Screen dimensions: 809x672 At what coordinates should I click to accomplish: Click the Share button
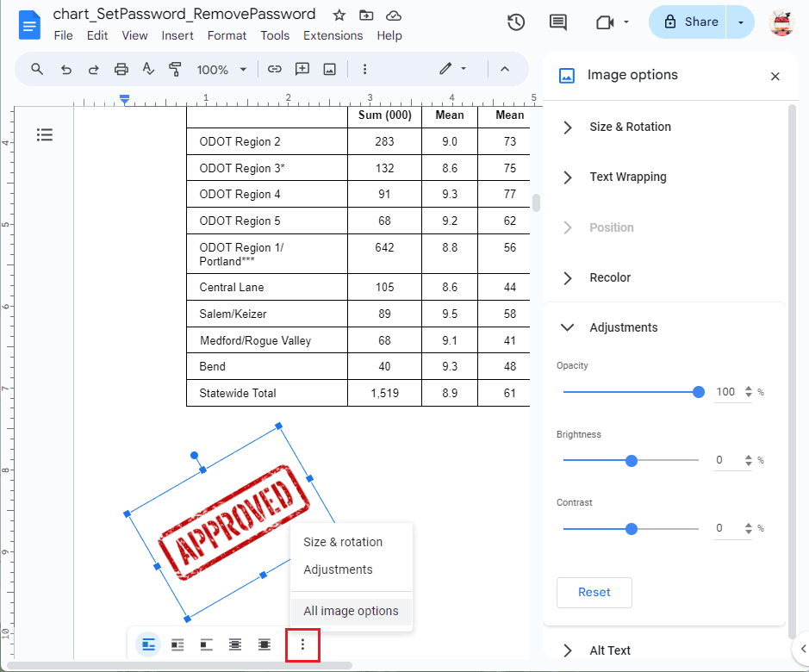(x=694, y=22)
